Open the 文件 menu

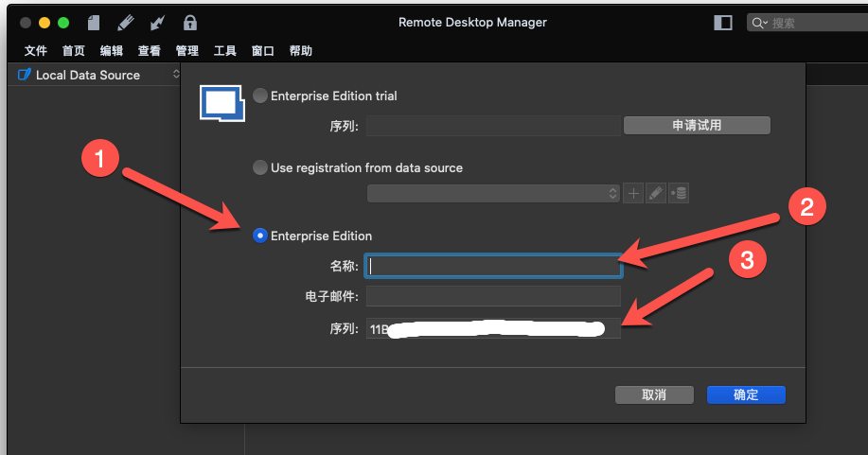35,51
